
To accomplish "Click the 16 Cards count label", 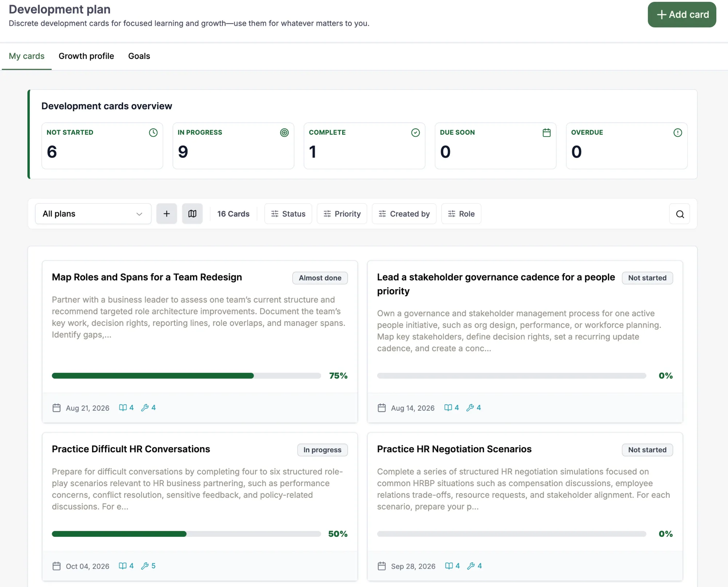I will point(233,214).
